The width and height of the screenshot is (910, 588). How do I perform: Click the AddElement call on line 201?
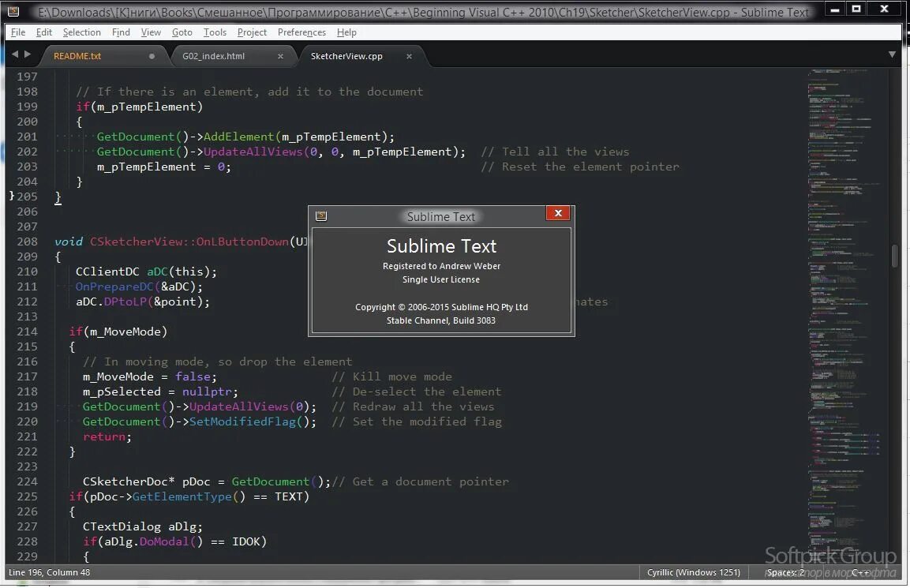click(x=238, y=137)
